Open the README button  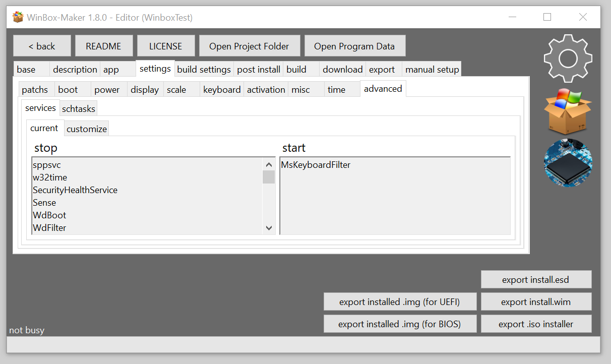click(x=104, y=46)
